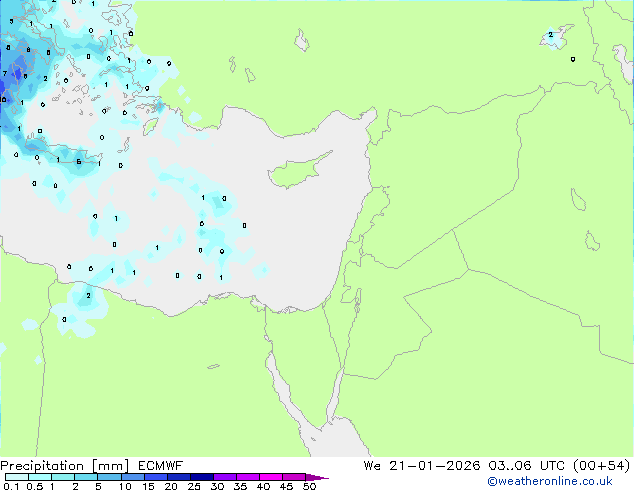Viewport: 634px width, 490px height.
Task: Click the 25–30 mm dark blue swatch
Action: 201,477
